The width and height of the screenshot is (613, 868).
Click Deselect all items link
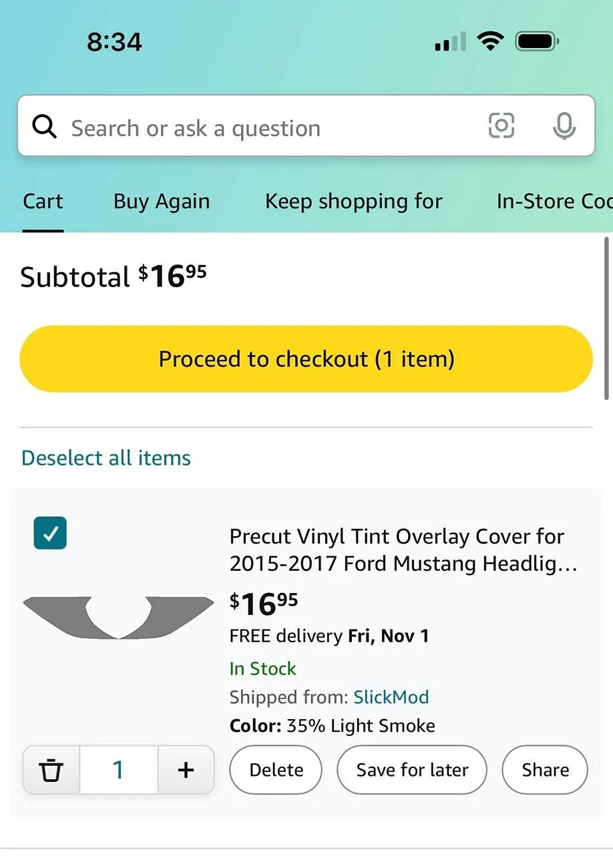click(106, 458)
